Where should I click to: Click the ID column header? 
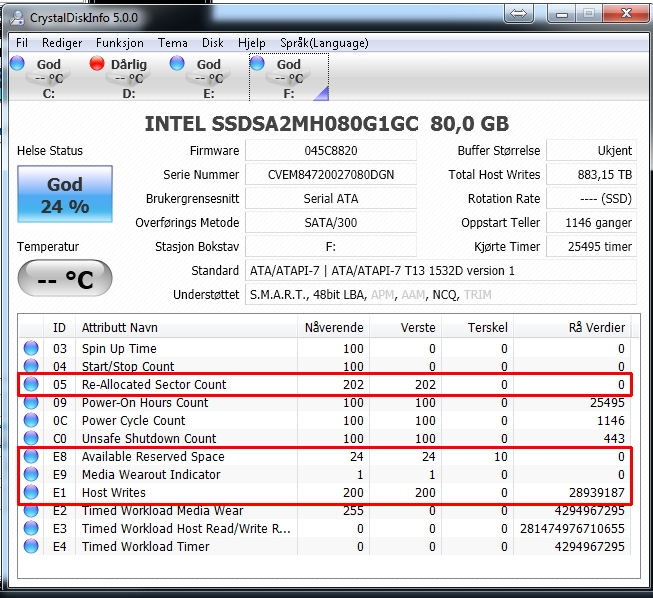pos(59,327)
